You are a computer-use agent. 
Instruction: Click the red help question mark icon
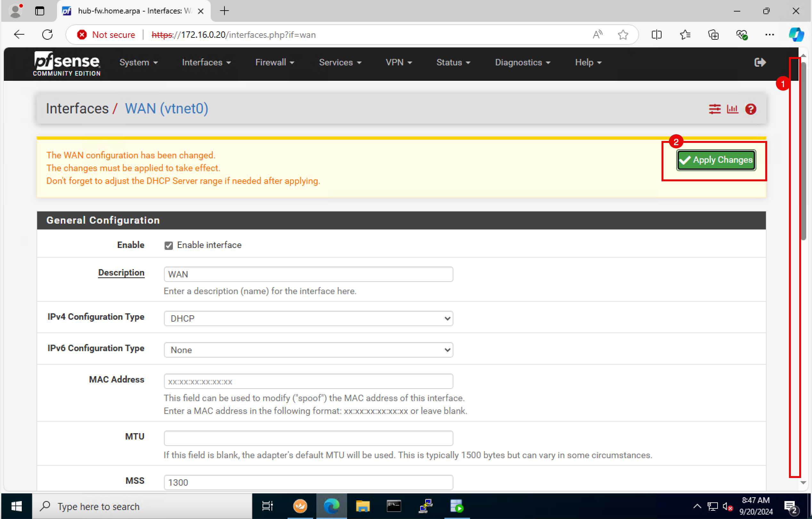(x=751, y=109)
